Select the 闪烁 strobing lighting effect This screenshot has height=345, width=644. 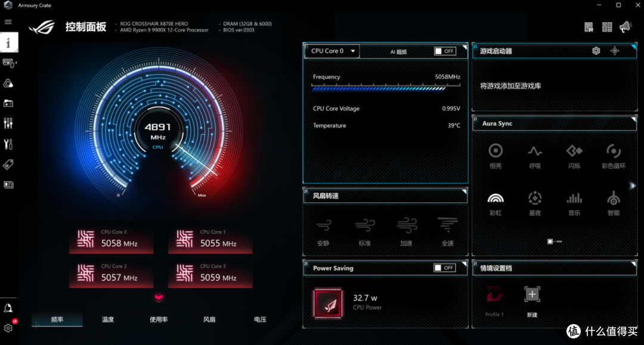pyautogui.click(x=574, y=156)
